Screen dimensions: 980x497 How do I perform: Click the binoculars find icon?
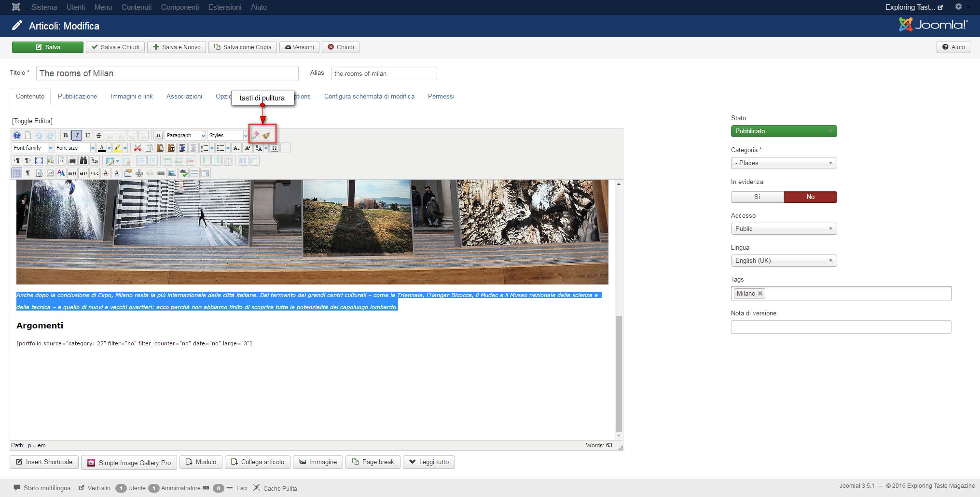point(83,160)
